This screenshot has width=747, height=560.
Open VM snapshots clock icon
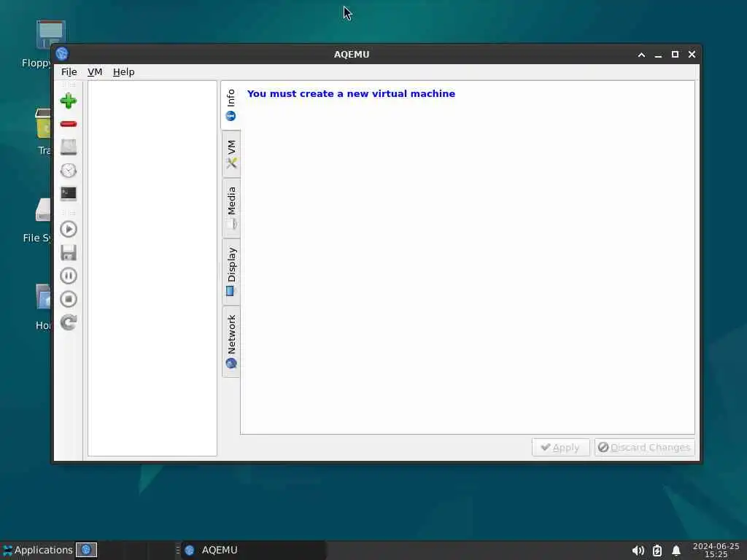pyautogui.click(x=68, y=171)
